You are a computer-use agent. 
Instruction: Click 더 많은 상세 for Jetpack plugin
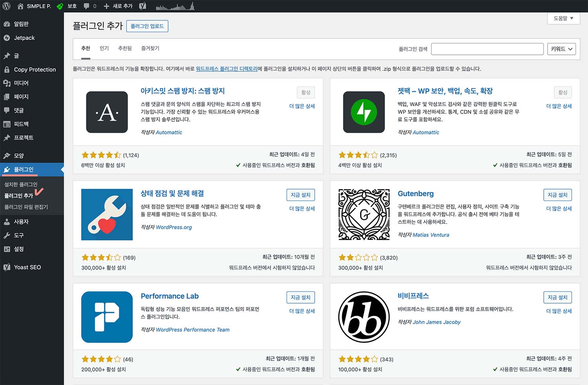point(559,106)
